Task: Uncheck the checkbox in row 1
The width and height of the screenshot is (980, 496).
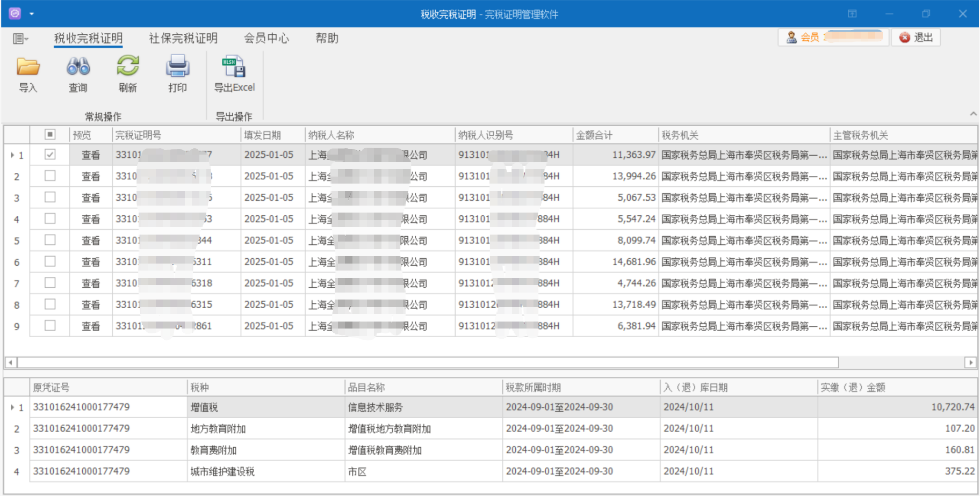Action: point(50,155)
